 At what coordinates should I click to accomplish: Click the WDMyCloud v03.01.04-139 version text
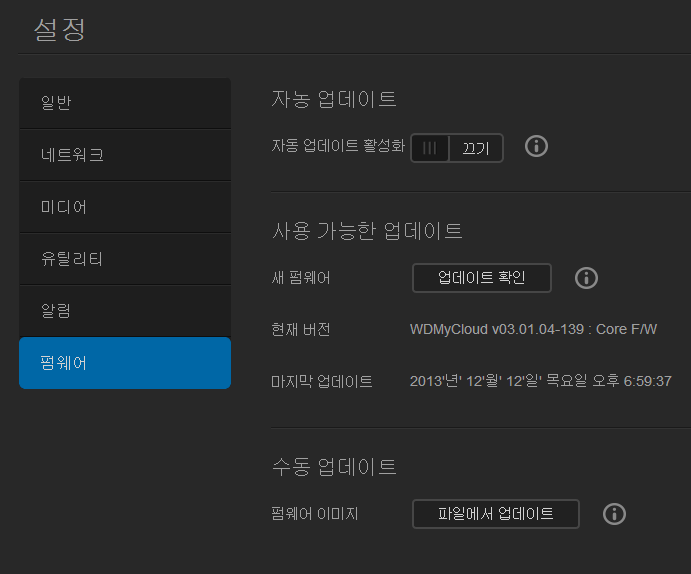click(533, 329)
